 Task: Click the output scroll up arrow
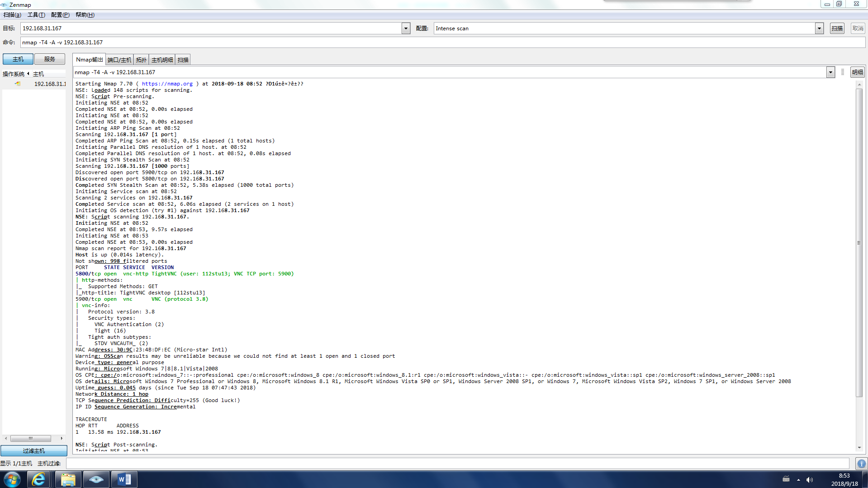pos(859,84)
